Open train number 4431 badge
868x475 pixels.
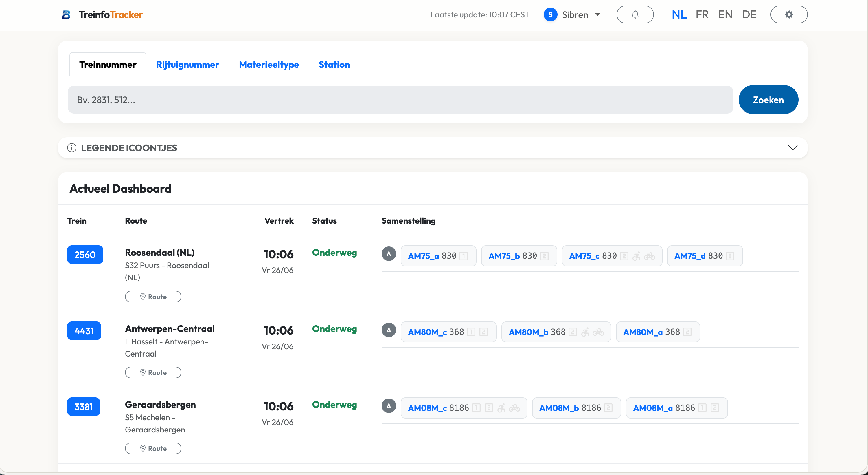[x=84, y=330]
